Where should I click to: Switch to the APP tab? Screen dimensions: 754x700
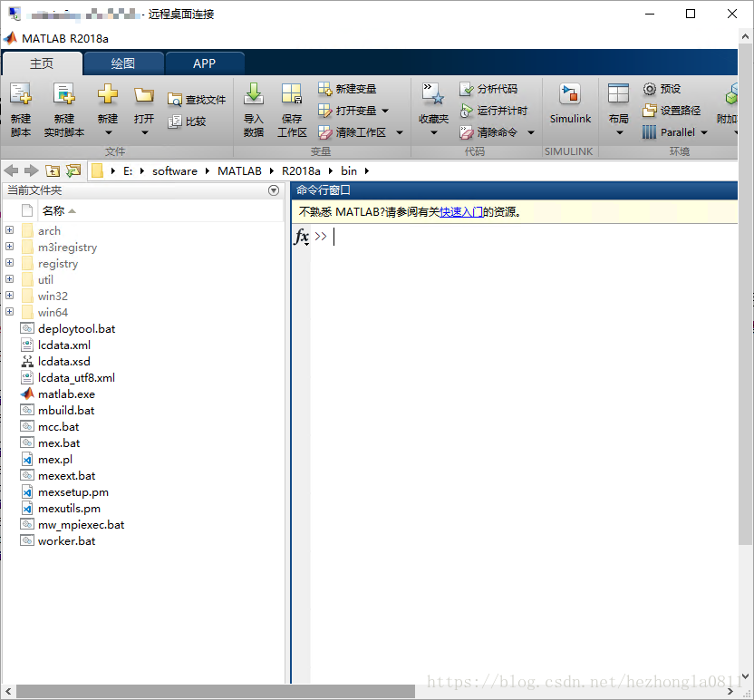[x=205, y=63]
